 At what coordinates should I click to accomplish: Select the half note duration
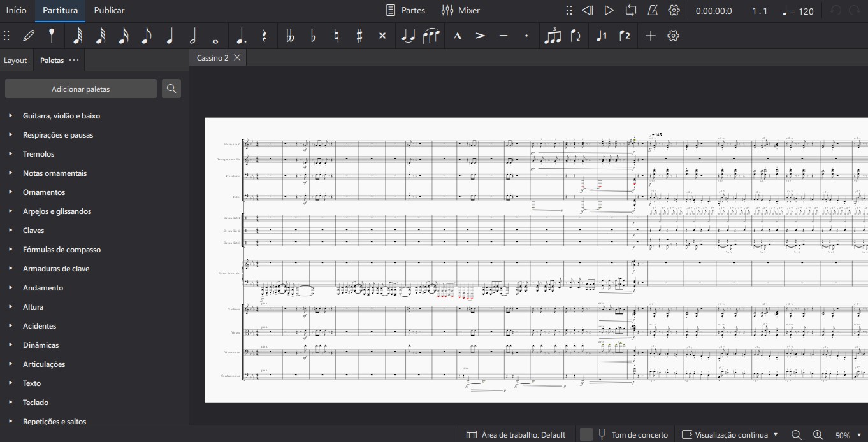click(x=192, y=36)
